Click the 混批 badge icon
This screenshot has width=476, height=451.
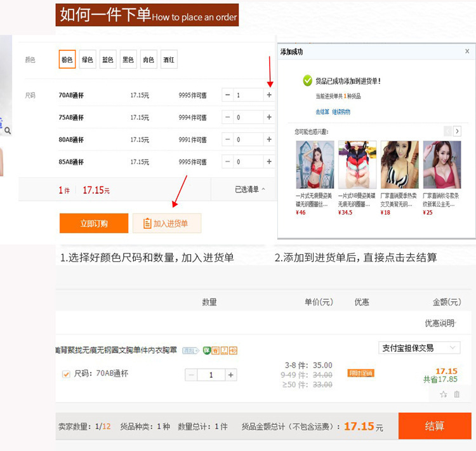pos(190,351)
